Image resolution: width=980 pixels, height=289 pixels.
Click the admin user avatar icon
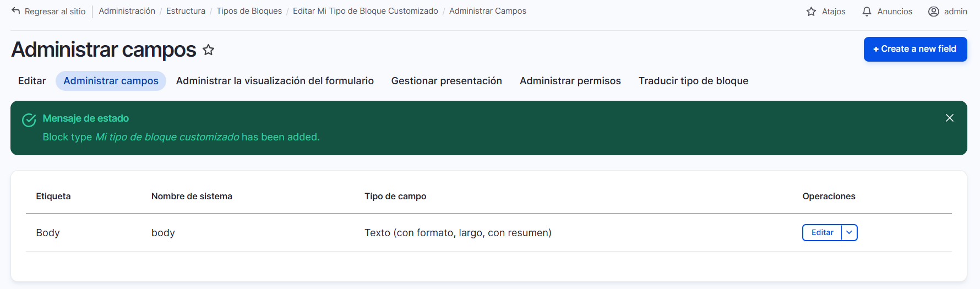click(933, 12)
